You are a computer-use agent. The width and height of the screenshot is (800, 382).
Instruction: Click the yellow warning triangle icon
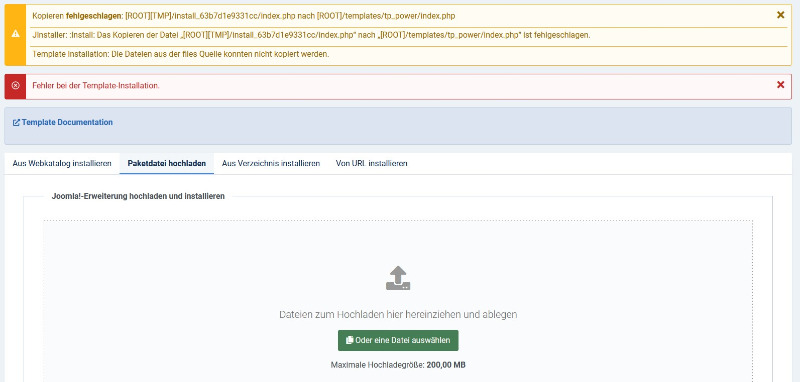[x=15, y=34]
